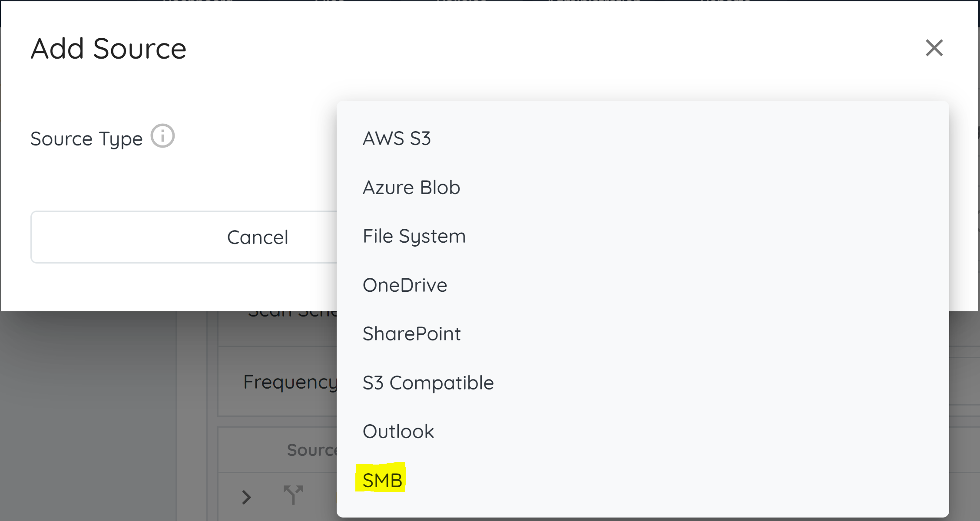Click the Add Source dialog title
Image resolution: width=980 pixels, height=521 pixels.
[x=109, y=48]
